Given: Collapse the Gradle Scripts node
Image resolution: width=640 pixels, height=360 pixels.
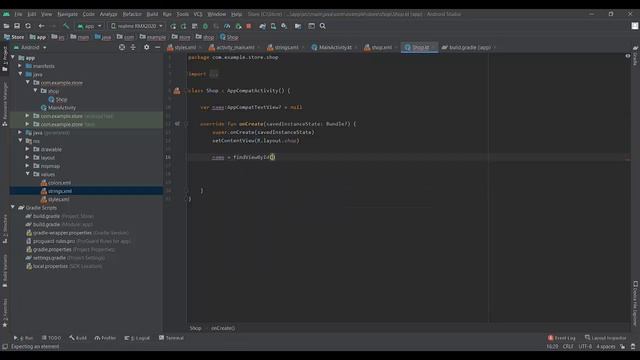Looking at the screenshot, I should coord(13,207).
